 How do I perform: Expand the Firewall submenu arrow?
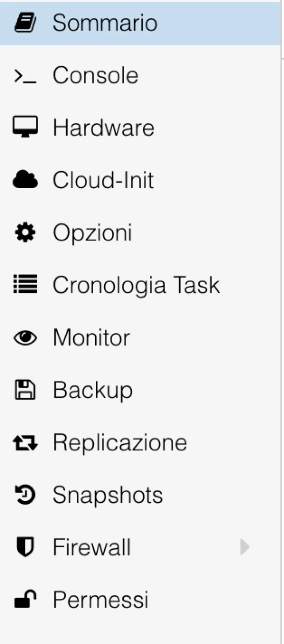(245, 547)
